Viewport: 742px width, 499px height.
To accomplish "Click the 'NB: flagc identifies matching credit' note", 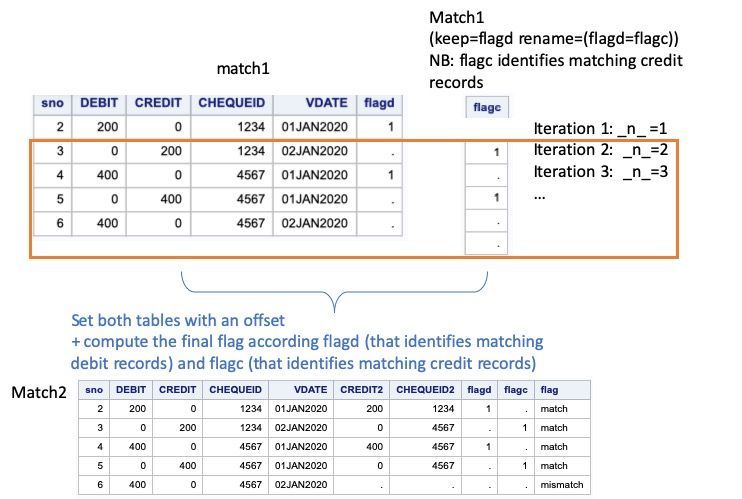I will pos(555,60).
